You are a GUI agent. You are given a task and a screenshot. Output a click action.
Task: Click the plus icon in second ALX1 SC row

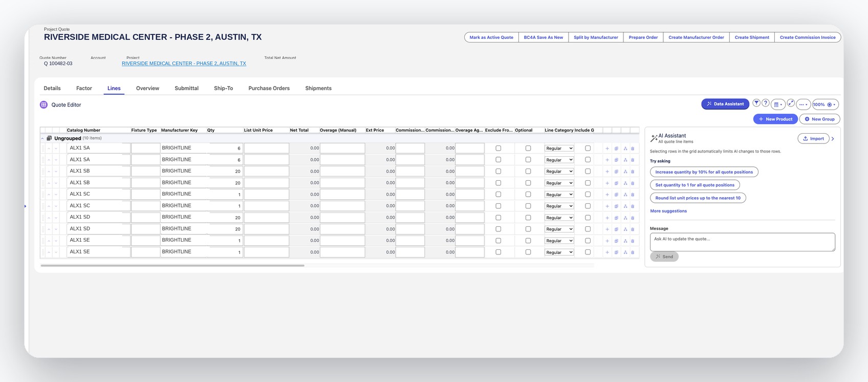[607, 206]
